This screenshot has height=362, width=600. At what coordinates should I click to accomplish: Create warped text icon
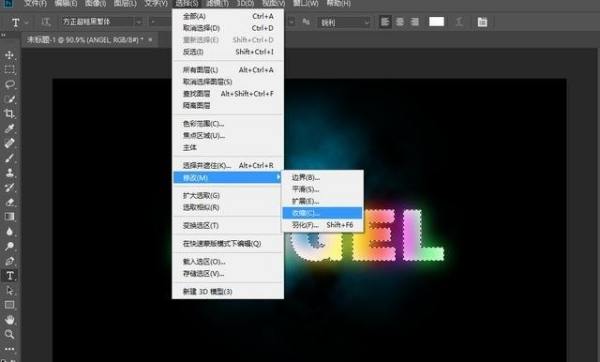459,22
